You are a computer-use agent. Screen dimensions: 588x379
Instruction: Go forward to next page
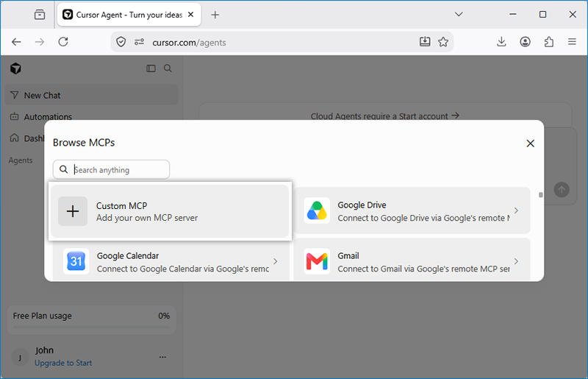click(40, 42)
